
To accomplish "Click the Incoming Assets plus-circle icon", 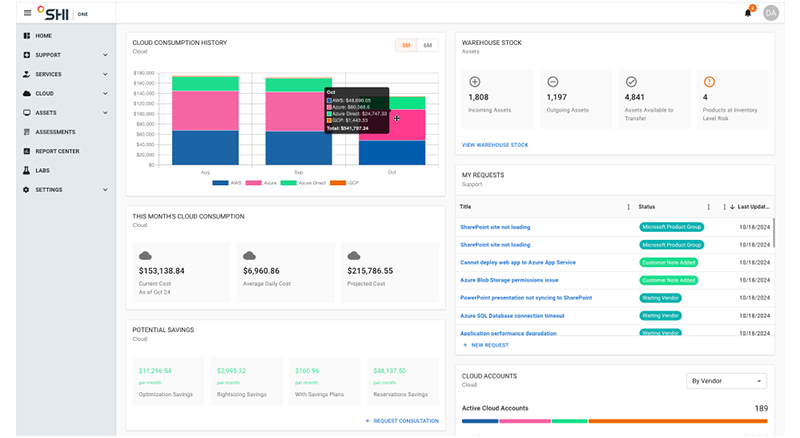I will point(474,82).
